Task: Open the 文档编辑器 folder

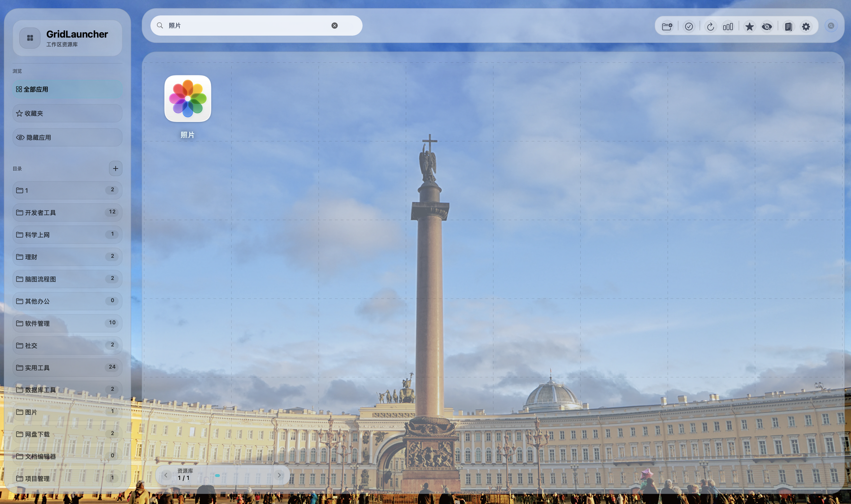Action: click(67, 456)
